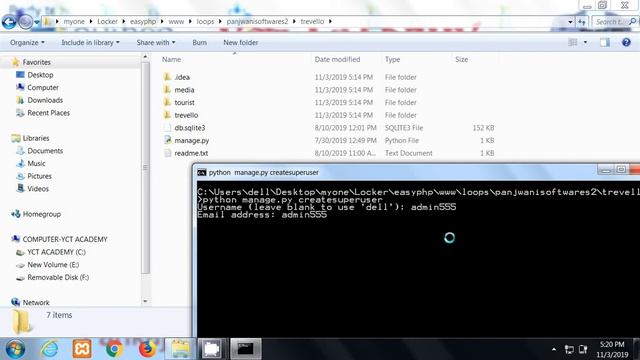The height and width of the screenshot is (360, 640).
Task: Click the Help question mark icon
Action: click(x=626, y=42)
